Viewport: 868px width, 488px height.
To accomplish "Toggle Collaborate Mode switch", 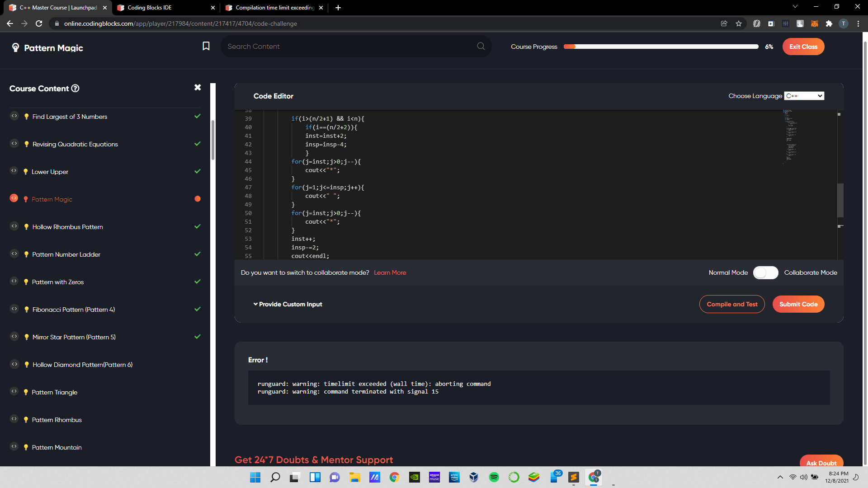I will coord(765,272).
